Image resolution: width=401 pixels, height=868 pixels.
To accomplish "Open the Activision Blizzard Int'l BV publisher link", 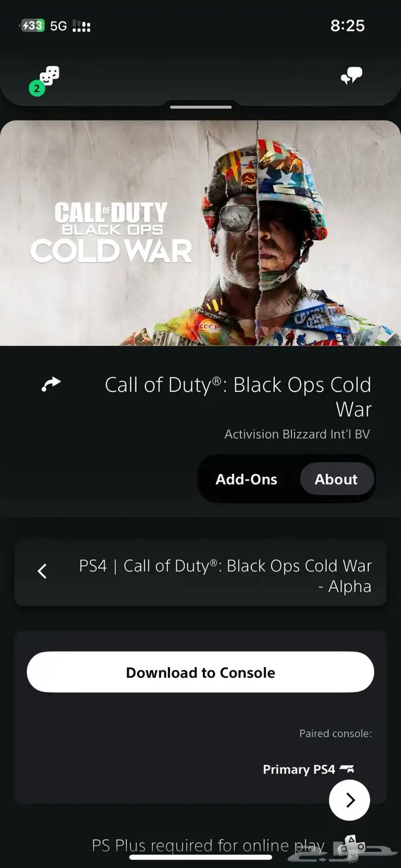I will coord(297,434).
